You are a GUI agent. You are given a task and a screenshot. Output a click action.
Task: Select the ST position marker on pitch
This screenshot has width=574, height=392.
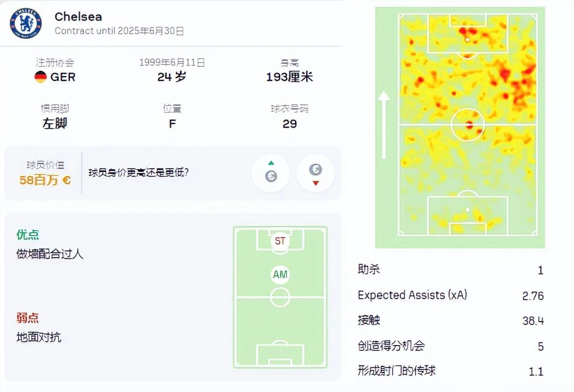[x=280, y=241]
